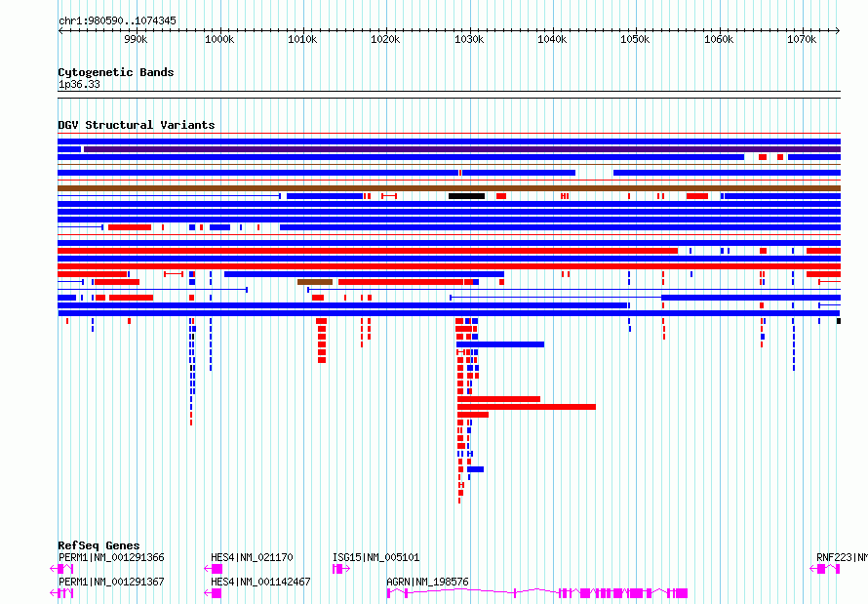868x604 pixels.
Task: Click the 1030k ruler label
Action: coord(469,39)
